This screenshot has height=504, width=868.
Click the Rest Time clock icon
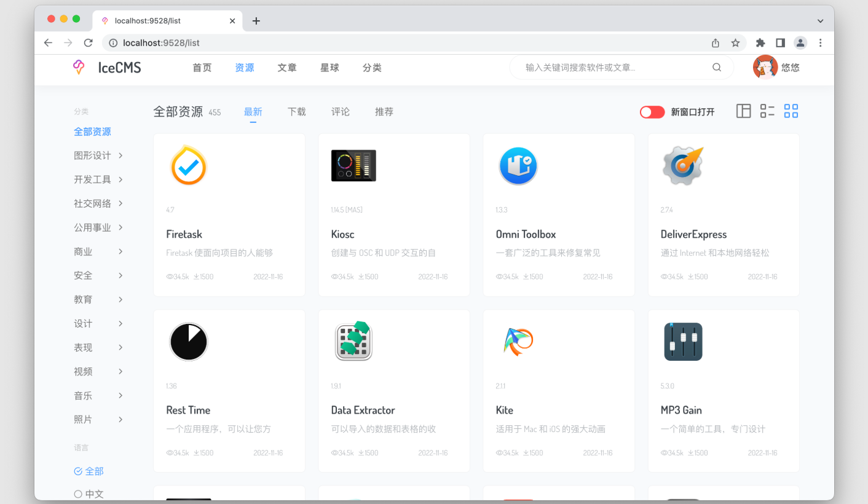tap(188, 342)
